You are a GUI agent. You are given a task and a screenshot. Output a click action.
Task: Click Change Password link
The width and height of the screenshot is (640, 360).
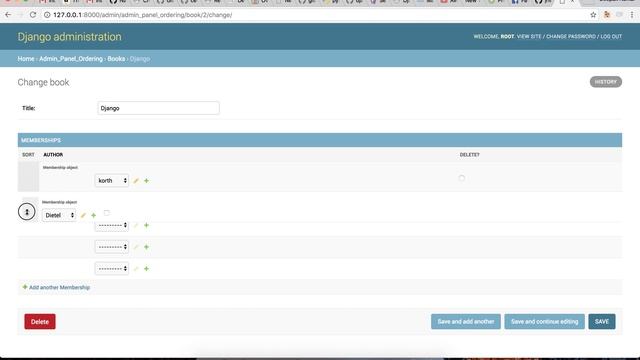[x=571, y=36]
